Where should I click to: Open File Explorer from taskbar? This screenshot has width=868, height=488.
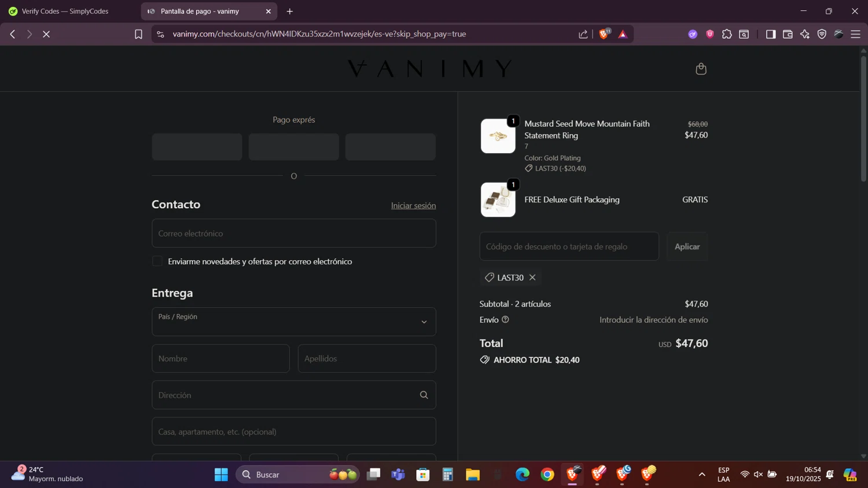pyautogui.click(x=473, y=475)
